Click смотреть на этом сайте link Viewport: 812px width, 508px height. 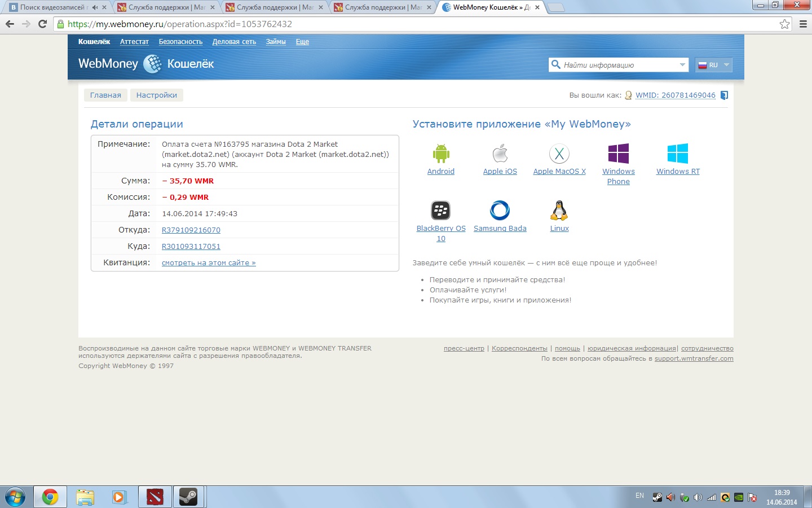209,263
